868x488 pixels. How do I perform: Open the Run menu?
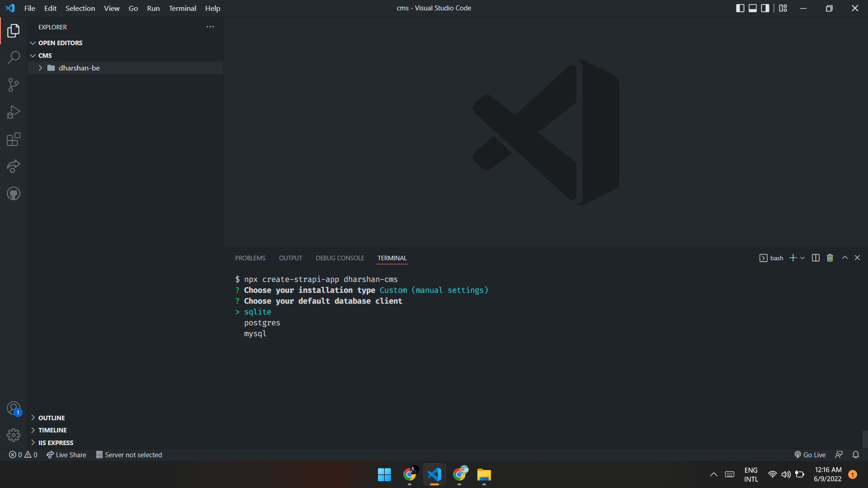coord(153,8)
